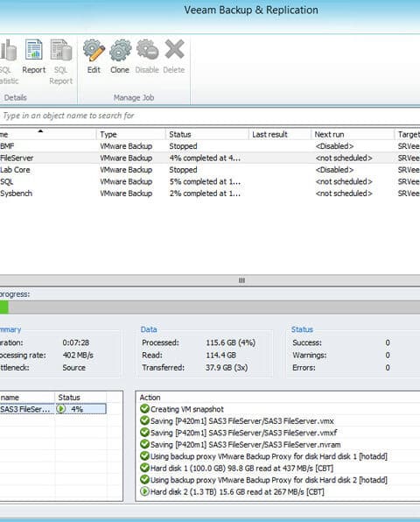Viewport: 420px width, 522px height.
Task: Sort by the Type column header
Action: 130,135
